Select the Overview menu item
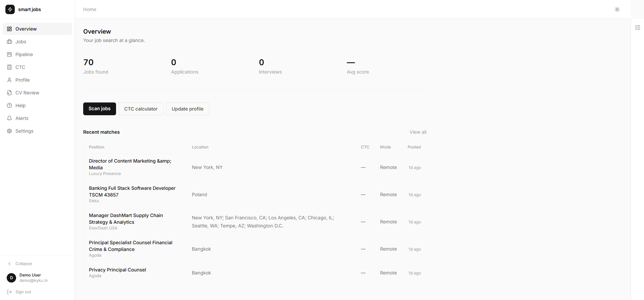This screenshot has height=300, width=644. (26, 29)
